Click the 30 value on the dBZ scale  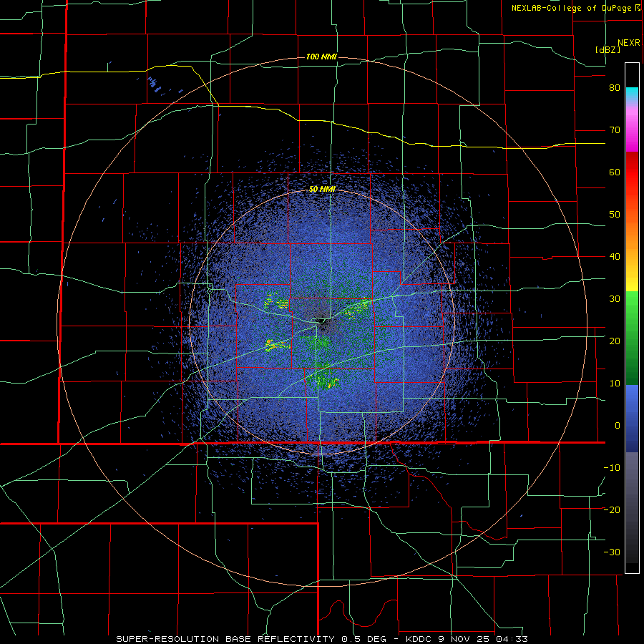[x=615, y=298]
